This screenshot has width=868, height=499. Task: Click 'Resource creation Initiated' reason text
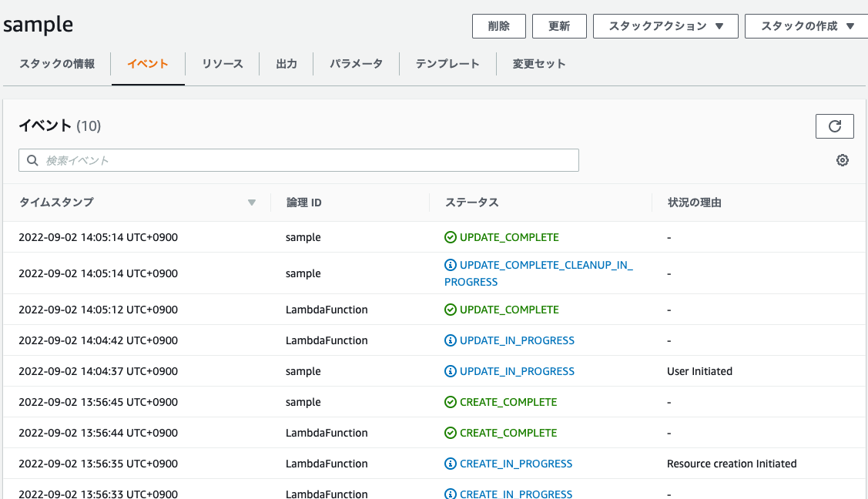732,464
